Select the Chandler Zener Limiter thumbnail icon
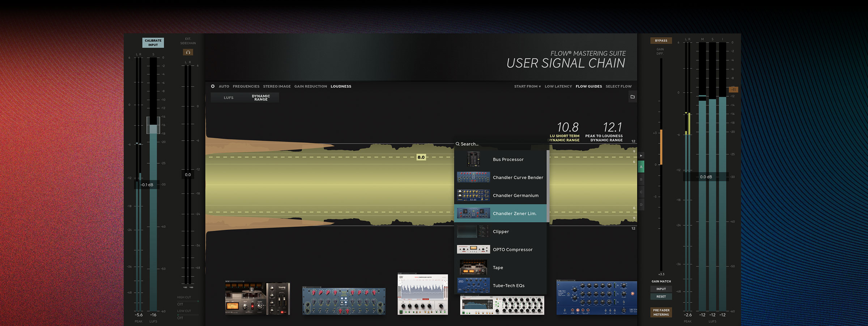The width and height of the screenshot is (868, 326). click(x=473, y=213)
